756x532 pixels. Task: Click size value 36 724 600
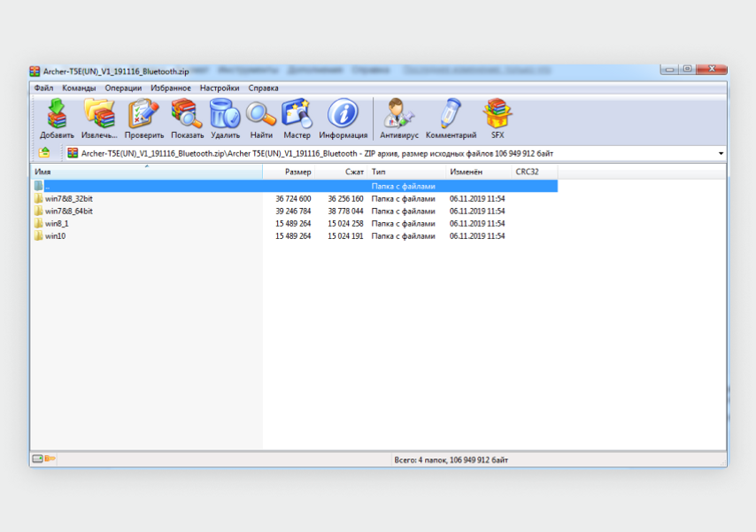coord(293,198)
